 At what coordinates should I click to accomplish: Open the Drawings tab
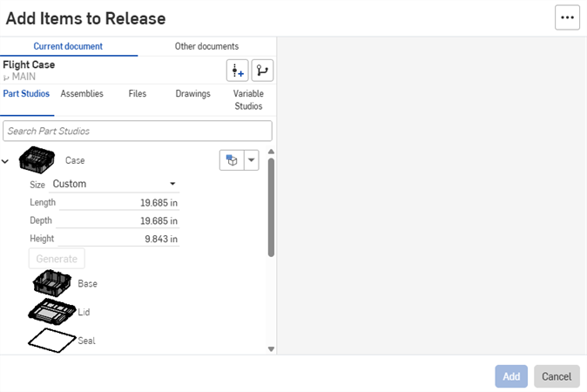(192, 93)
